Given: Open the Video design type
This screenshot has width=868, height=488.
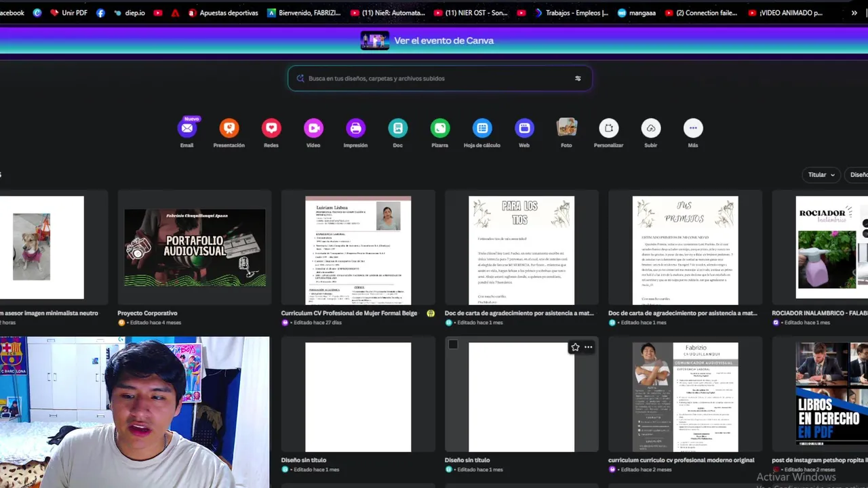Looking at the screenshot, I should pos(313,128).
